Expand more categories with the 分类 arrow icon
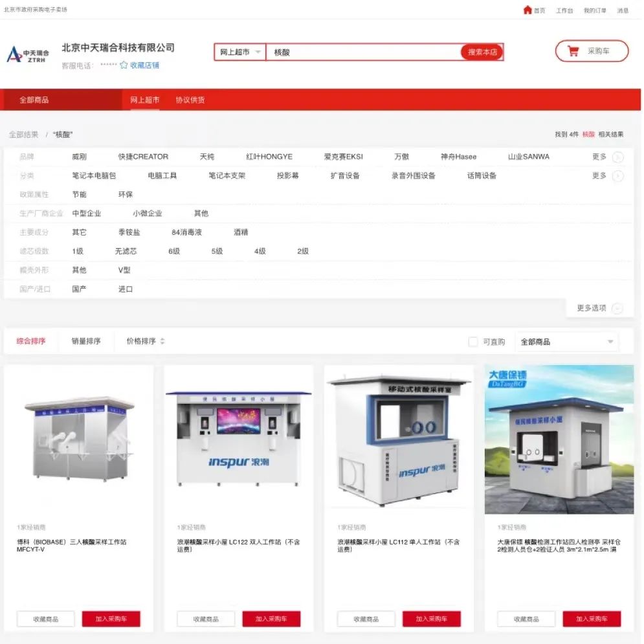 pyautogui.click(x=617, y=176)
